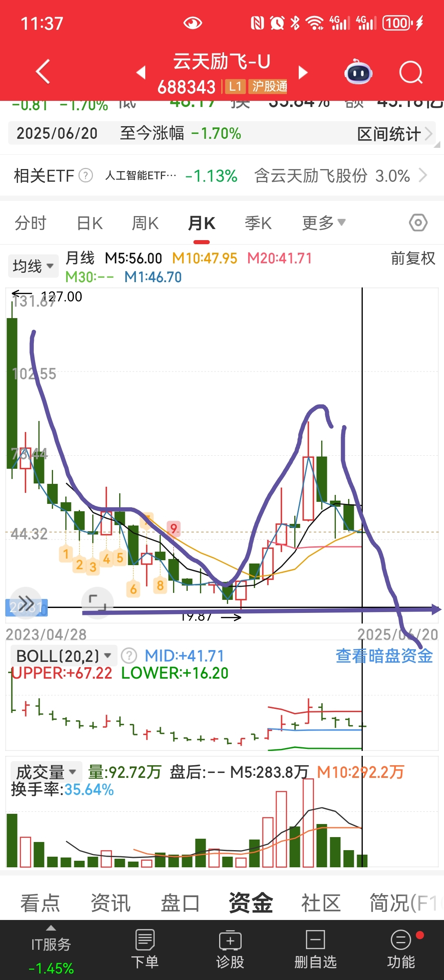Viewport: 444px width, 980px height.
Task: Expand IT服务 sector bar
Action: point(51,950)
